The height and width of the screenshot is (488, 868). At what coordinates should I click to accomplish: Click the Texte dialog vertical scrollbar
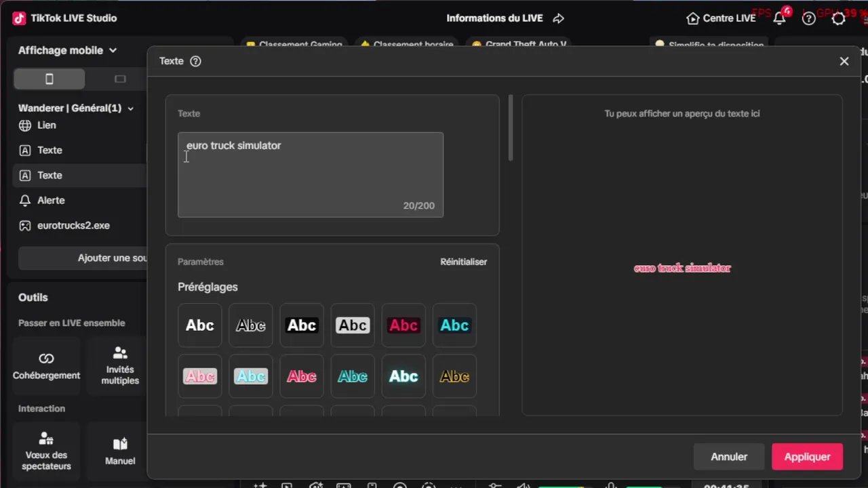[511, 128]
